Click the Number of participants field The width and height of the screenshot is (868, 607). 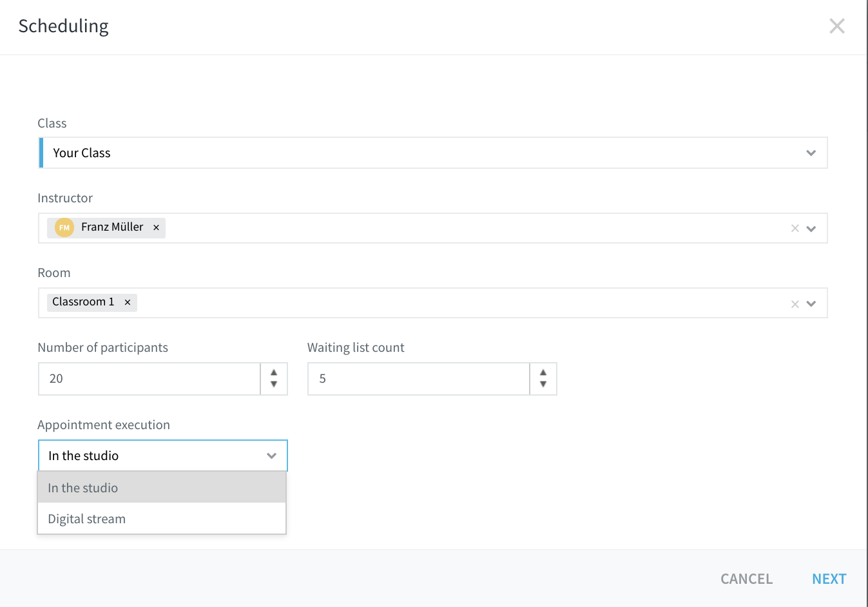(x=149, y=379)
